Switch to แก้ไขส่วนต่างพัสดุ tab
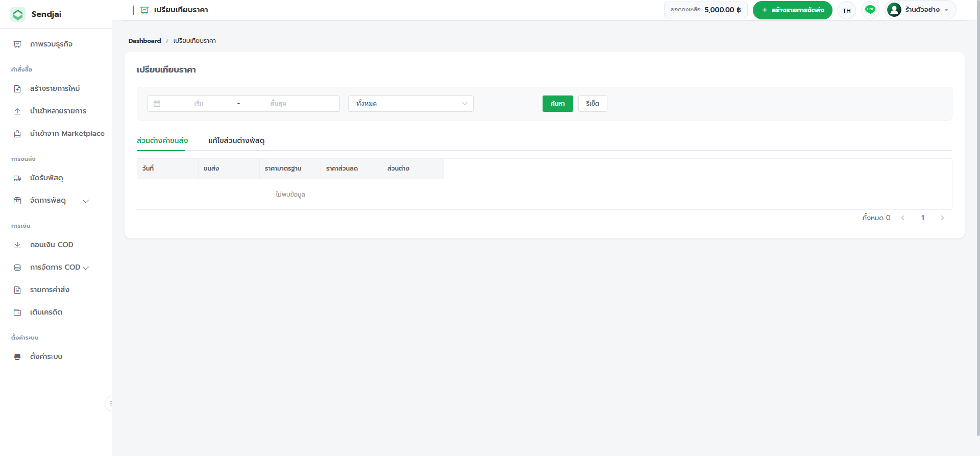This screenshot has height=456, width=980. [236, 140]
